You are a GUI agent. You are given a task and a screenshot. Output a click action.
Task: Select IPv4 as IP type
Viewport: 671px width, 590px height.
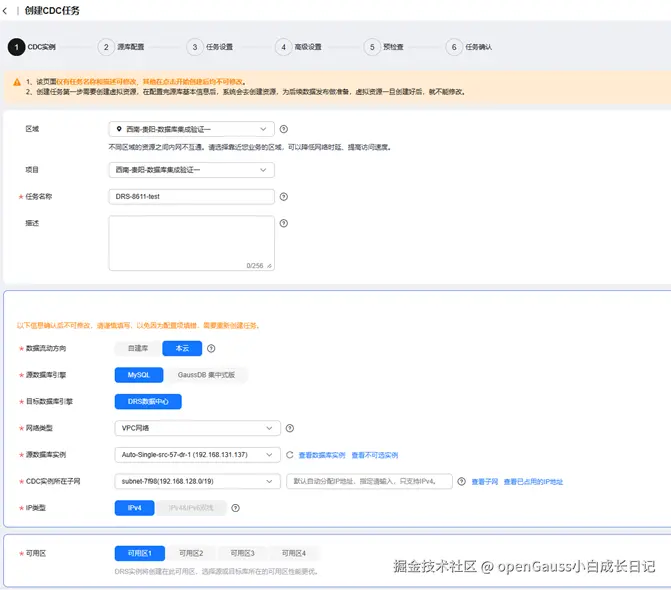click(134, 508)
